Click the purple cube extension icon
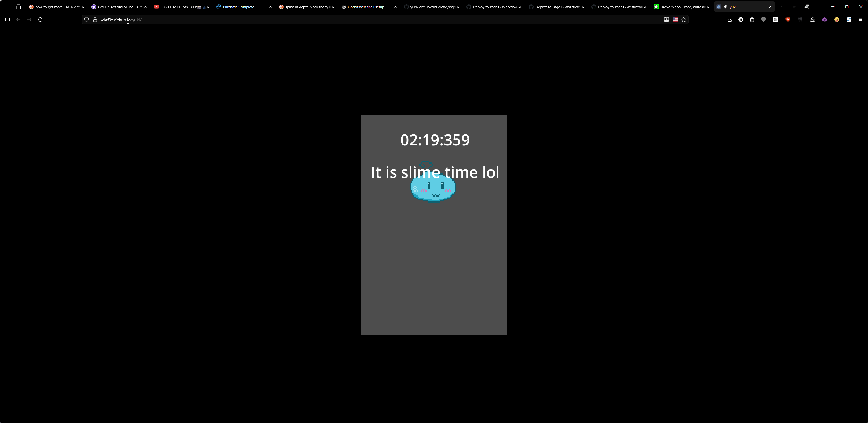The height and width of the screenshot is (423, 868). coord(825,20)
